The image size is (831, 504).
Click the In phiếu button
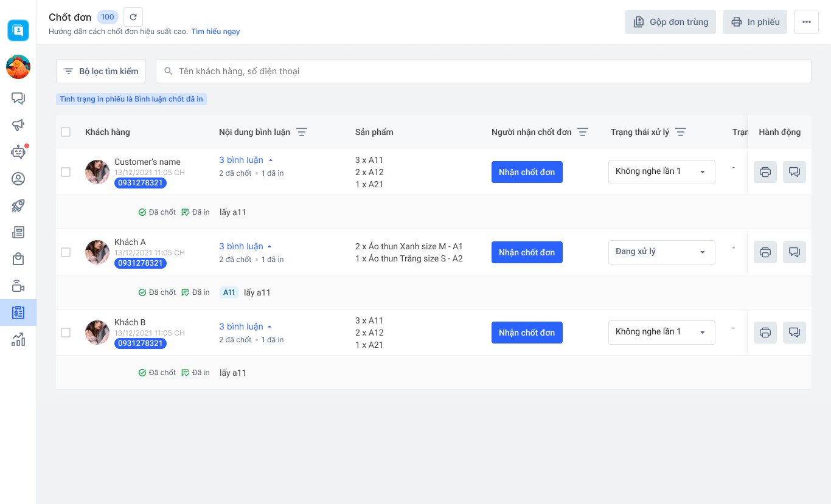tap(755, 22)
